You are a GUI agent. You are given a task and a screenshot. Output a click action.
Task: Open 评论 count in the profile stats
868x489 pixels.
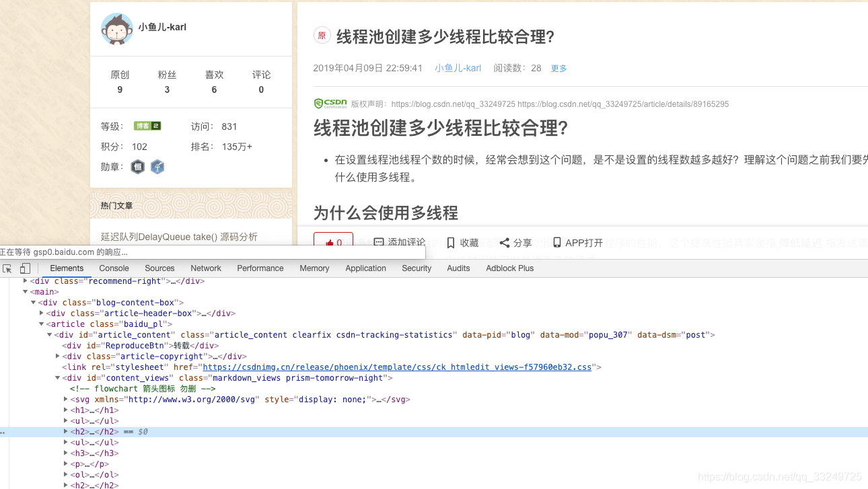tap(261, 81)
